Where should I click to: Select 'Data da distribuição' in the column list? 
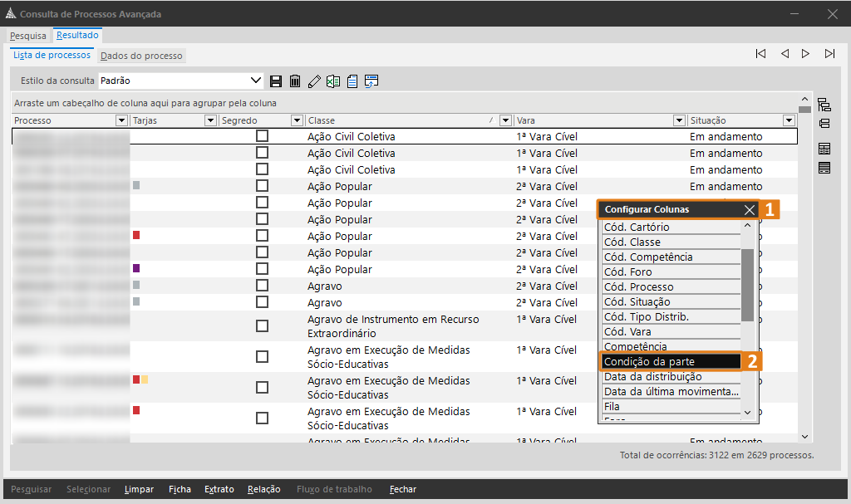click(671, 376)
